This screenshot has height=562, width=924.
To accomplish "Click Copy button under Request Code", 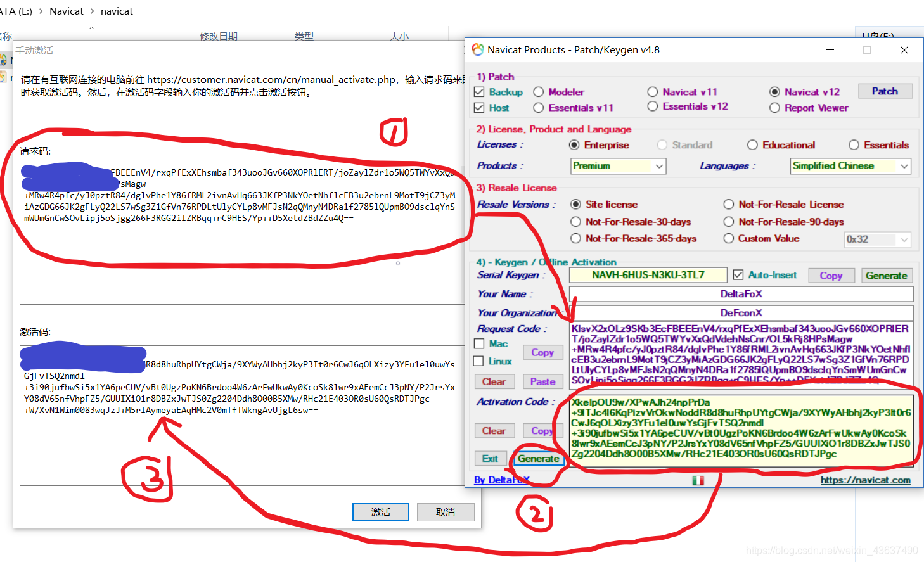I will pos(542,352).
